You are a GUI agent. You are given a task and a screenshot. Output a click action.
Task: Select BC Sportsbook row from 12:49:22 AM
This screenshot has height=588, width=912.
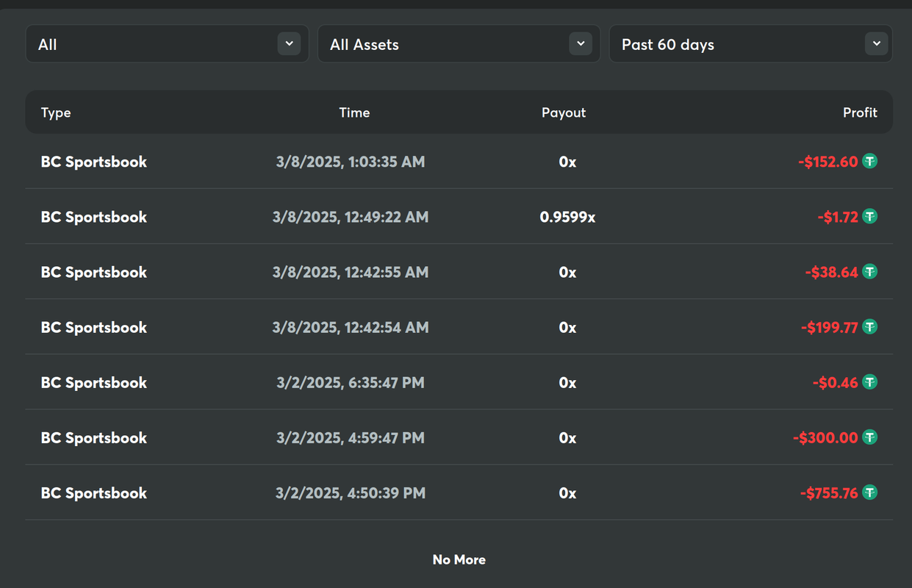tap(459, 216)
